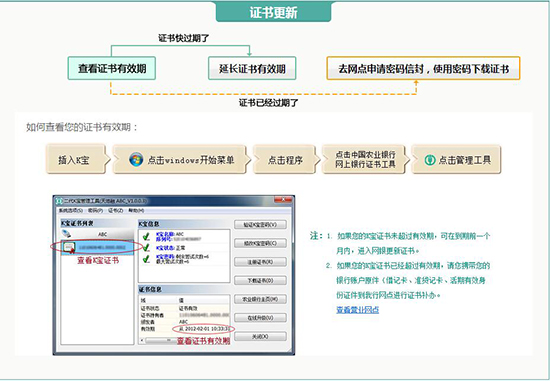The image size is (550, 381).
Task: Click the checkmark beside K宝状态
Action: (146, 248)
